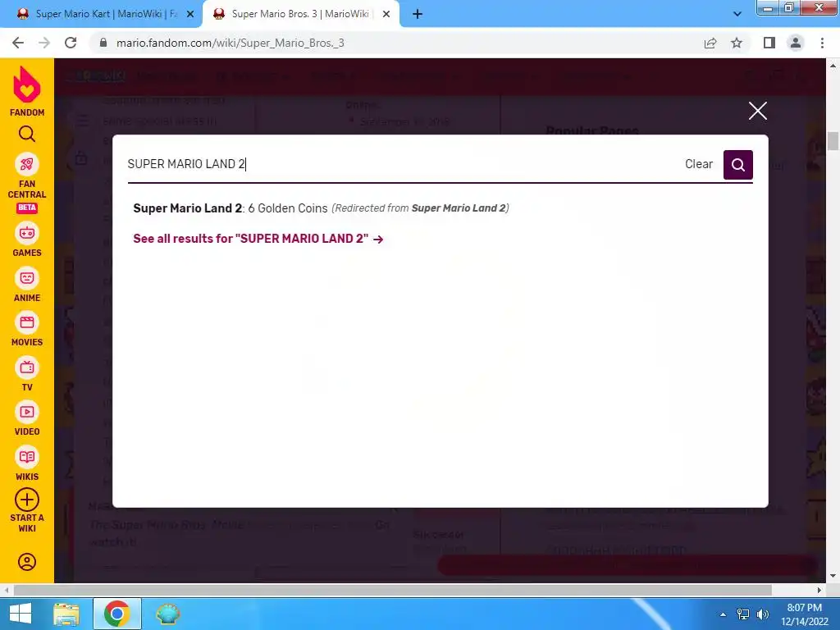
Task: Open Chrome three-dot menu
Action: click(x=822, y=43)
